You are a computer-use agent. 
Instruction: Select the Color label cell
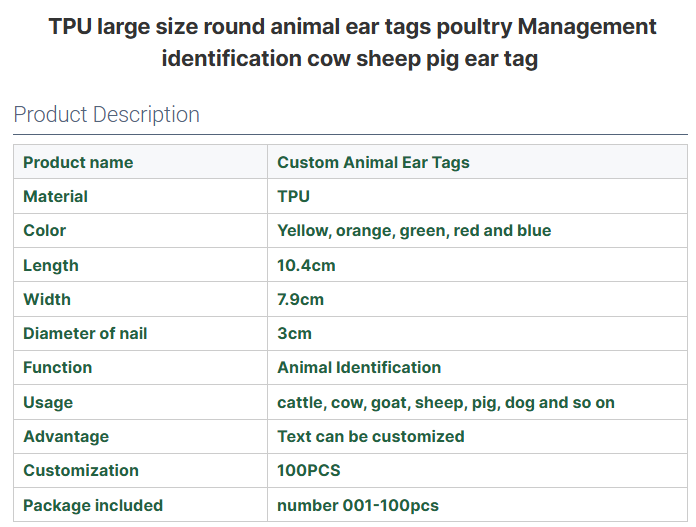[45, 230]
